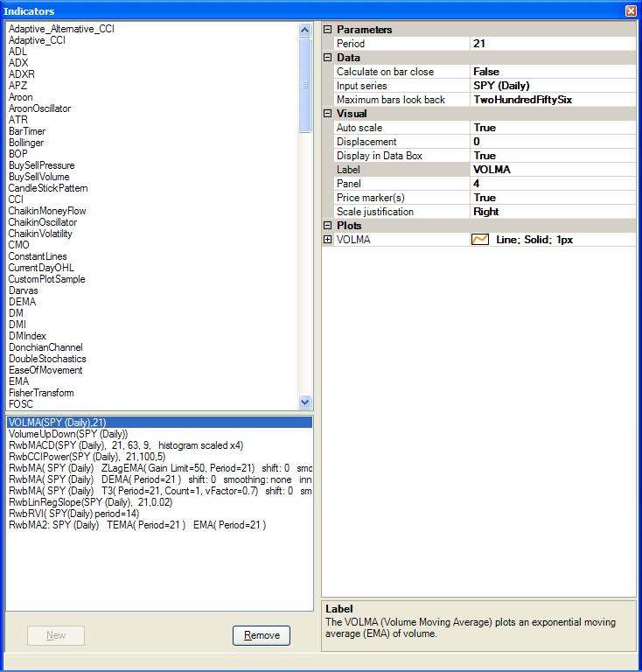
Task: Change Display in Data Box value
Action: [553, 156]
